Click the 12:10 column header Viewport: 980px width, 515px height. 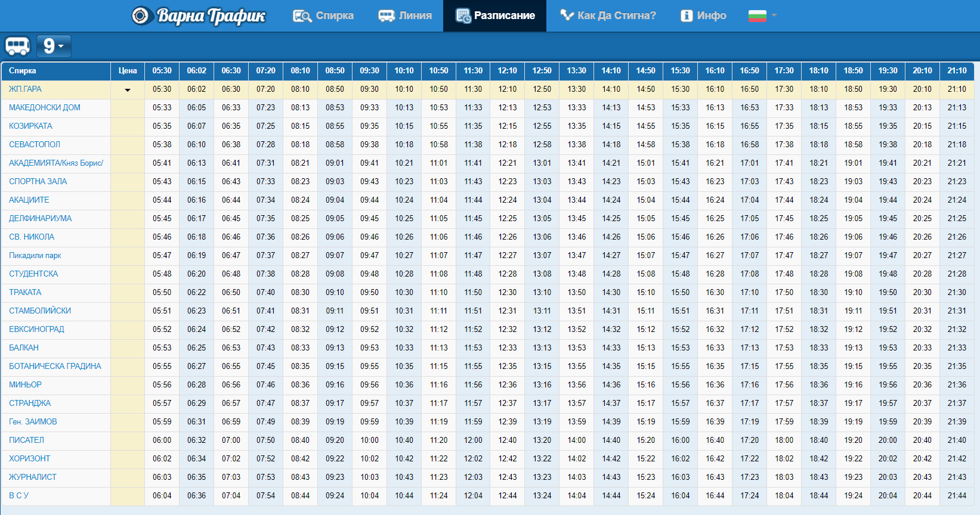[x=508, y=70]
